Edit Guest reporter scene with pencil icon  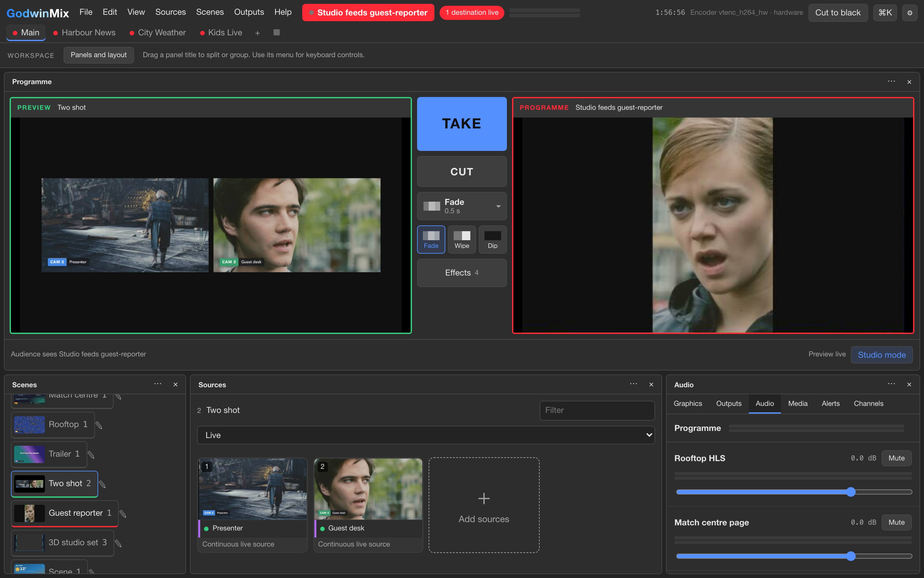click(123, 514)
